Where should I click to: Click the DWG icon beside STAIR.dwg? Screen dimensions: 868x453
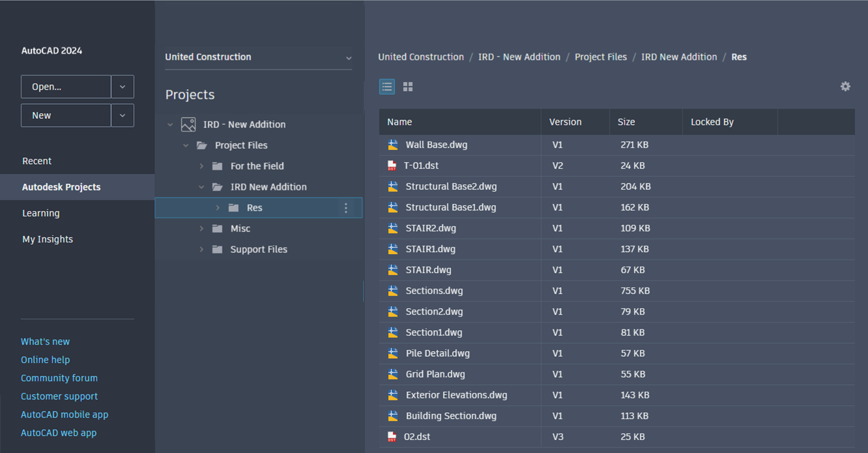click(x=392, y=270)
